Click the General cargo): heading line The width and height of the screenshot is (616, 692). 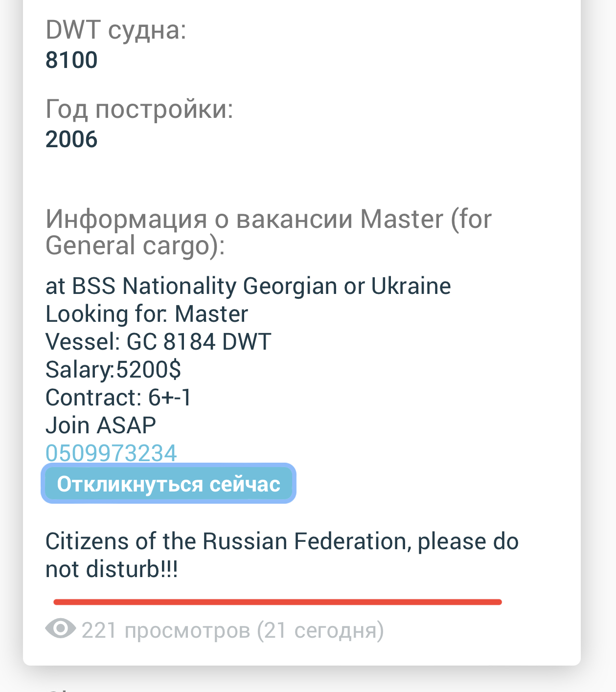pyautogui.click(x=135, y=246)
